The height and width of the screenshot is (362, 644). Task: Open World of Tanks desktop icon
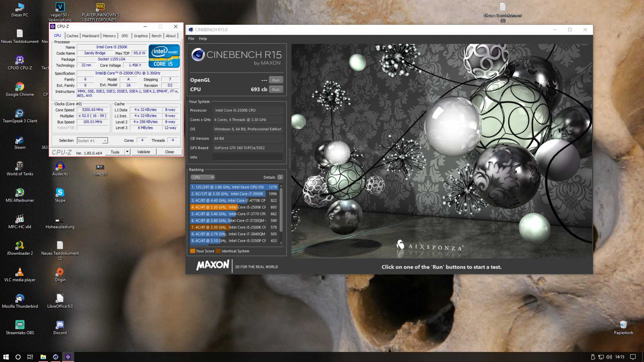pos(20,169)
